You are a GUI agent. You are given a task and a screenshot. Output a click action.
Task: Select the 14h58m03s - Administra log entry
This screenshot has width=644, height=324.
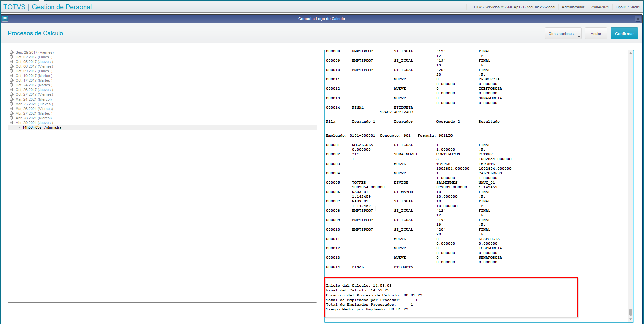(x=42, y=127)
